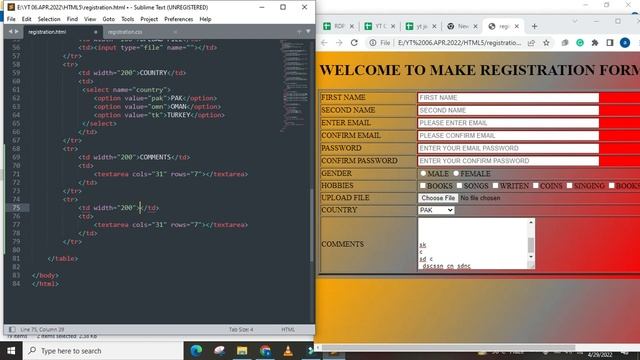Select the MALE radio button
640x360 pixels.
point(423,173)
